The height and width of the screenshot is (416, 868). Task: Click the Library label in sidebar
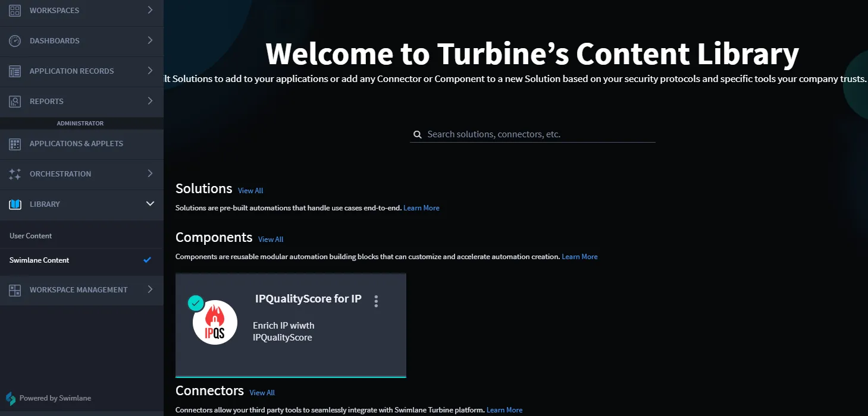tap(45, 204)
